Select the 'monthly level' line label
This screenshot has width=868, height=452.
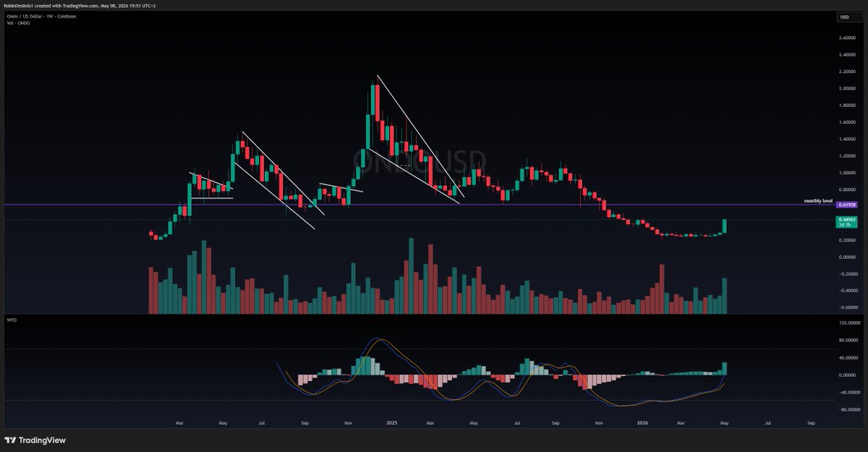pos(818,200)
